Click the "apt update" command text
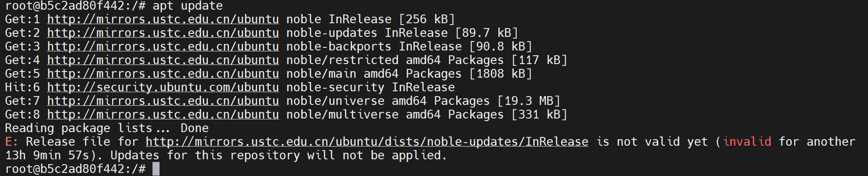This screenshot has width=868, height=176. (x=188, y=6)
